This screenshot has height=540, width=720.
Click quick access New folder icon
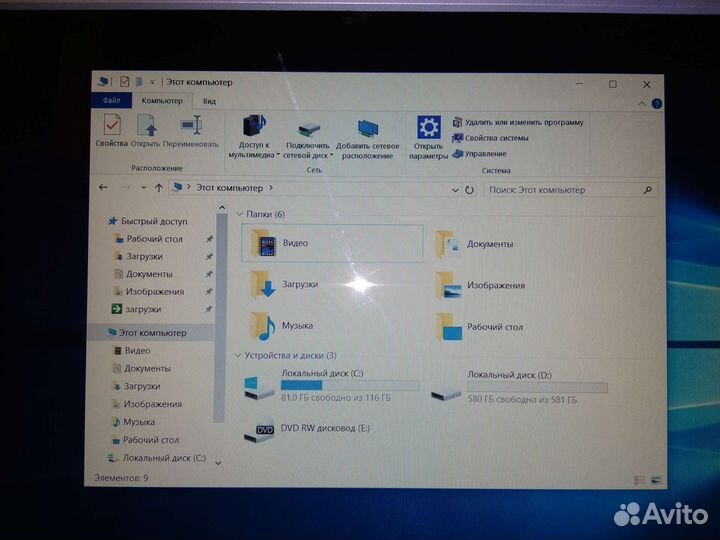pos(139,82)
